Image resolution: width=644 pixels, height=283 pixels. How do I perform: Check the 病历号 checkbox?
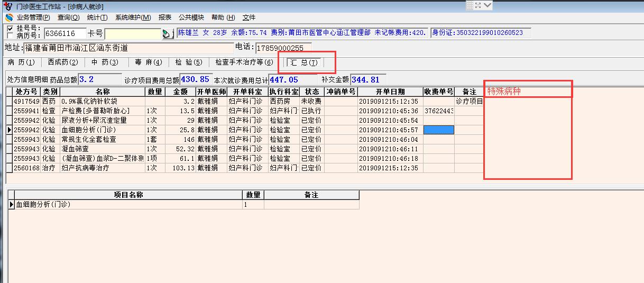[11, 35]
